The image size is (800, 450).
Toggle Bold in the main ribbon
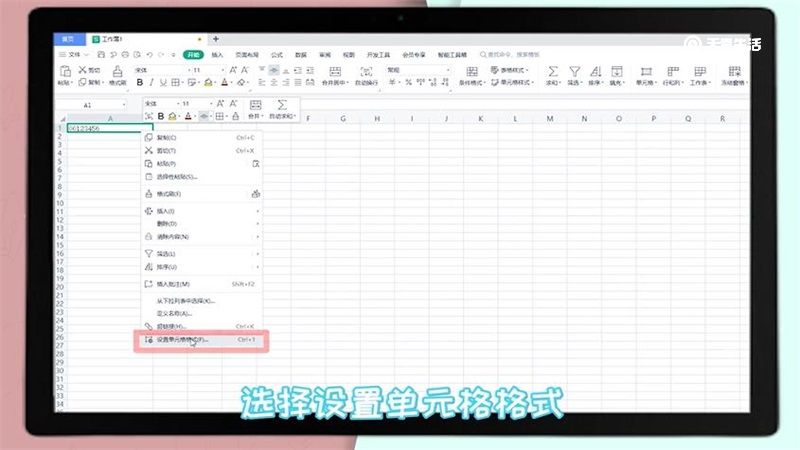(139, 82)
